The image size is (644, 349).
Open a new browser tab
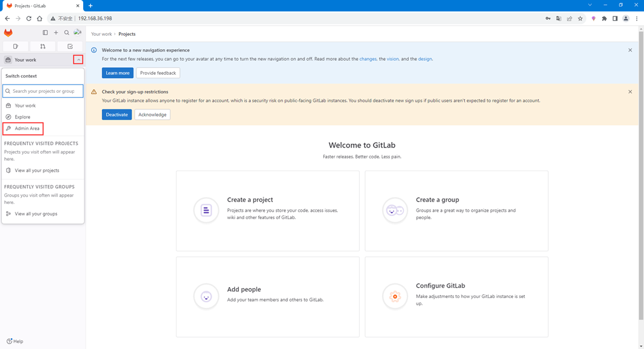click(x=90, y=5)
